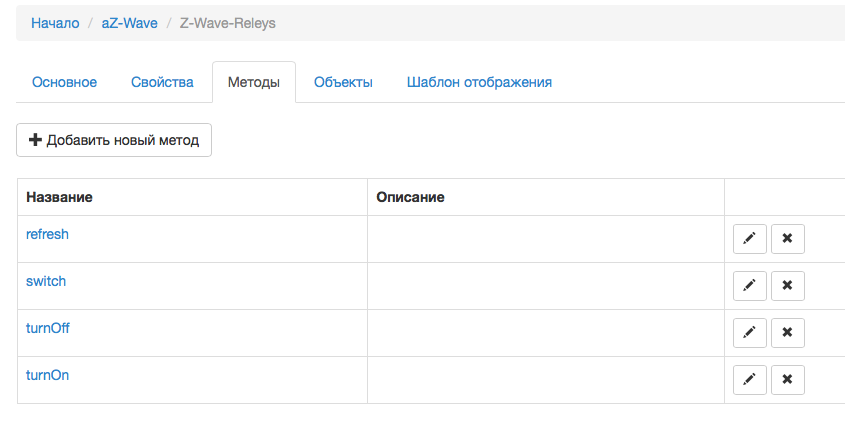Click Добавить новый метод button

tap(113, 140)
